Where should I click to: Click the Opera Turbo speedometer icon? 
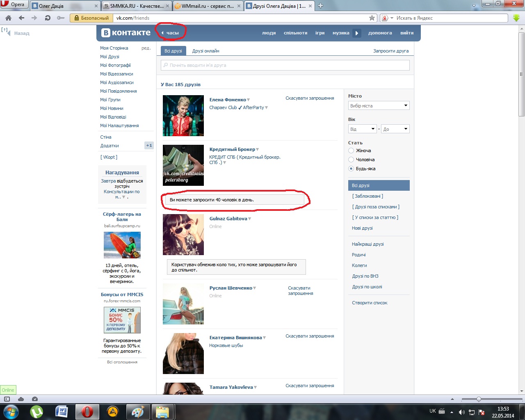(x=34, y=399)
